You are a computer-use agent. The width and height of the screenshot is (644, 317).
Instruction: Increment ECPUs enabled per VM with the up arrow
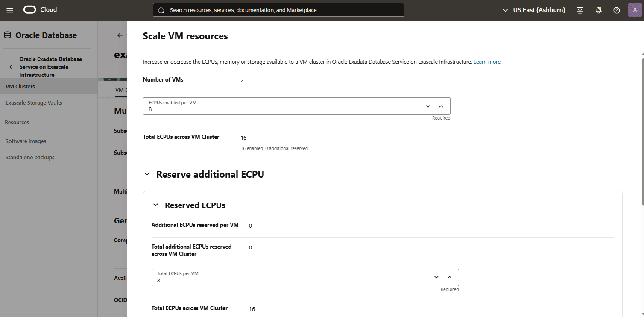click(441, 106)
